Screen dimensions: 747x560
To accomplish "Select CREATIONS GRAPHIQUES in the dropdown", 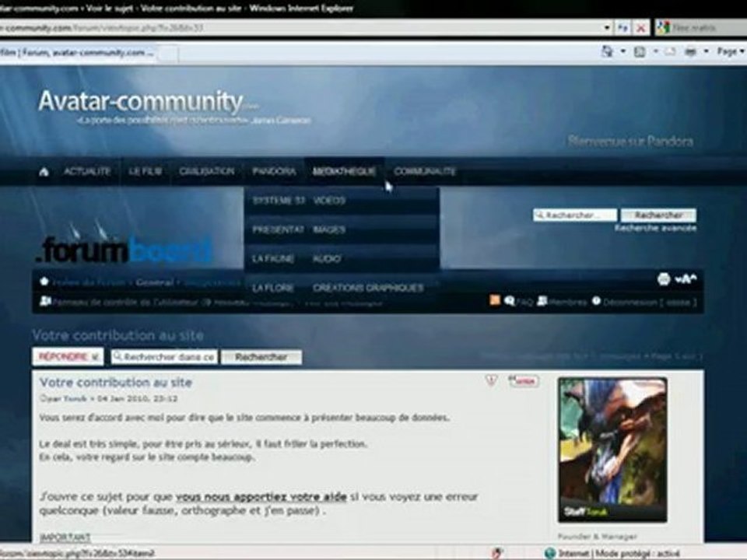I will tap(368, 288).
